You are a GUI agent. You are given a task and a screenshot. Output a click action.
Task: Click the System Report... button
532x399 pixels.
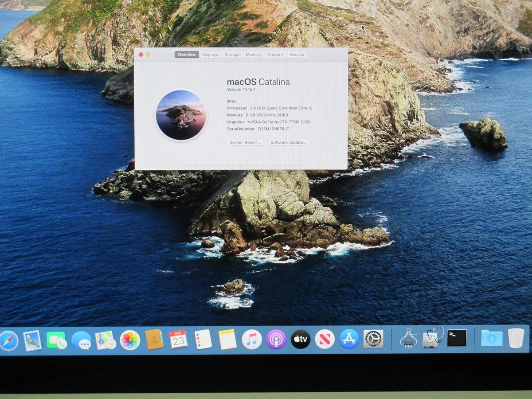(x=246, y=142)
